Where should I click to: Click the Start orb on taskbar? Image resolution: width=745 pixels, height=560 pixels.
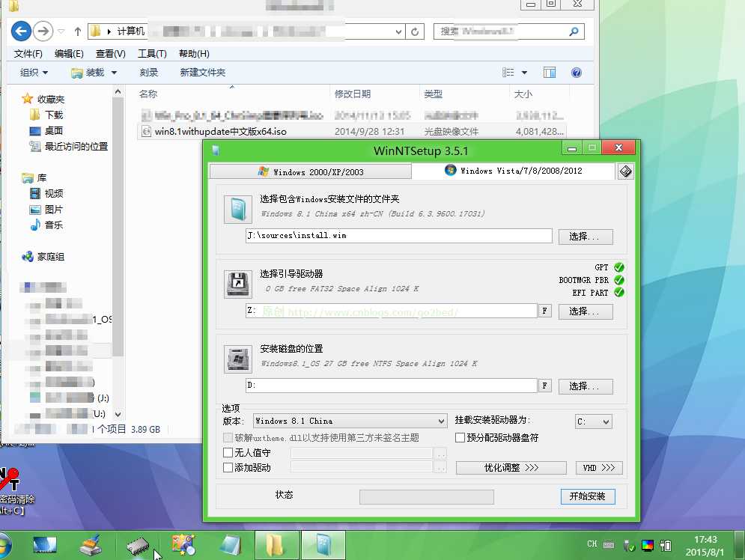tap(4, 546)
